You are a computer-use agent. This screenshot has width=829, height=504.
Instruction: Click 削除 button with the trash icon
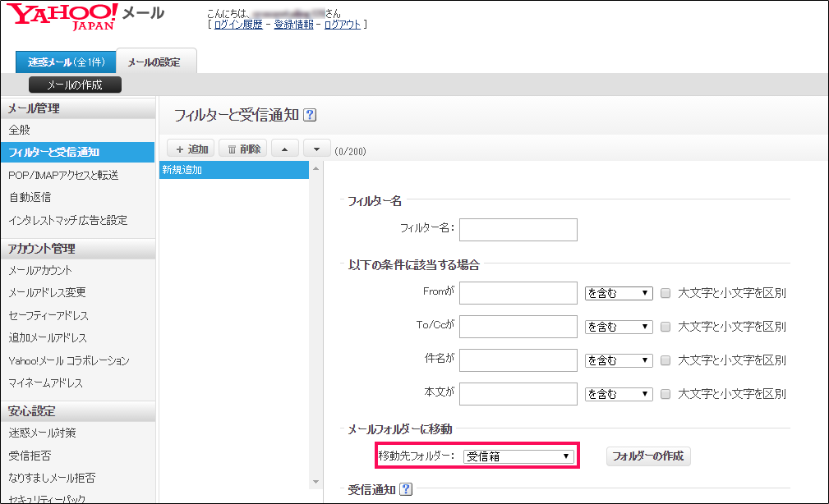243,149
